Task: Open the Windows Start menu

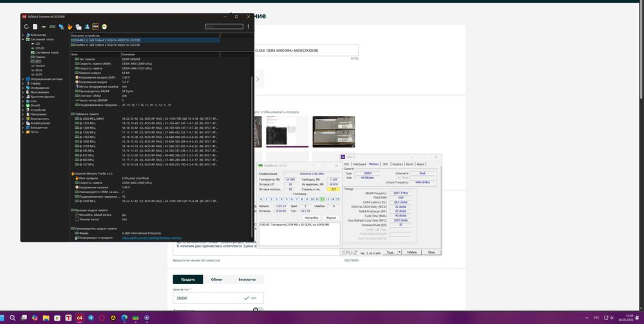Action: pyautogui.click(x=1, y=318)
